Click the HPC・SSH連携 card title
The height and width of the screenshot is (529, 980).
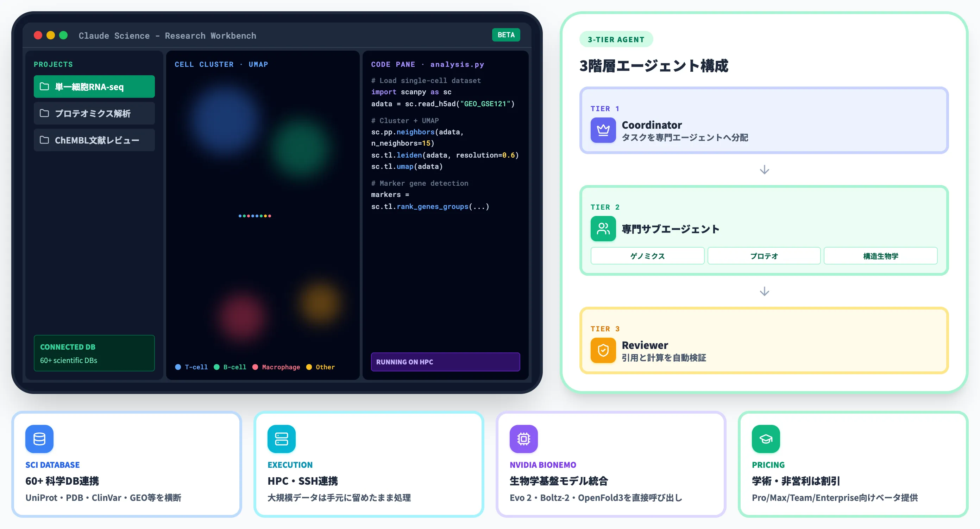tap(302, 481)
